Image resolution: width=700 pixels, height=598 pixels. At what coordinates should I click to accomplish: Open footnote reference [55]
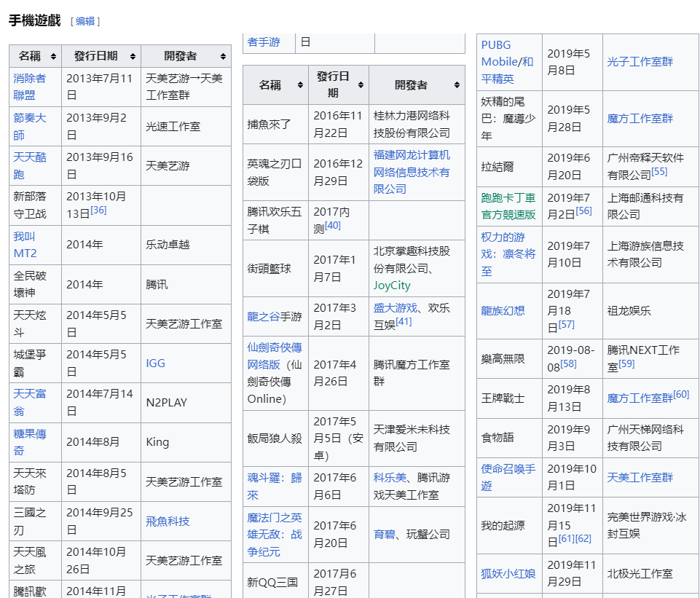point(659,172)
